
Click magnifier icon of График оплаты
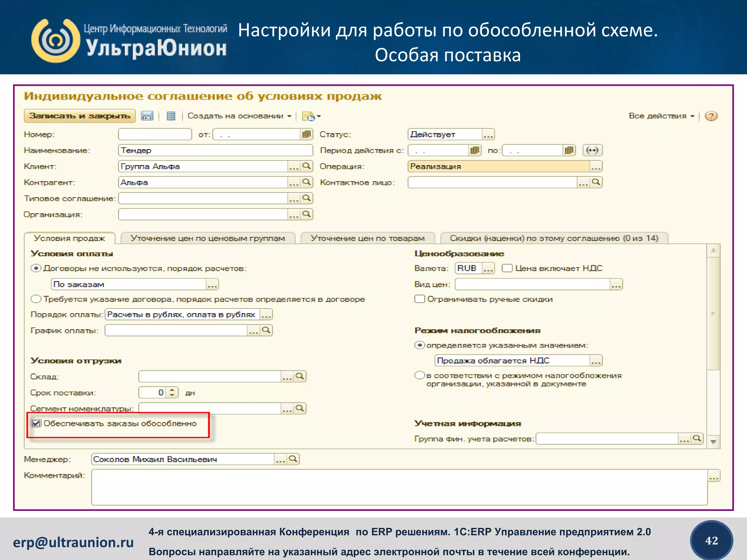(266, 330)
